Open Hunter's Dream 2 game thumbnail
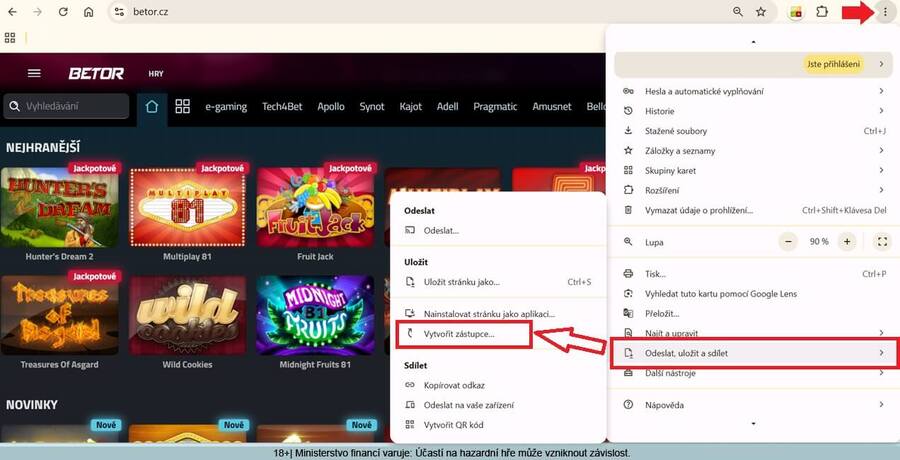This screenshot has width=900, height=460. coord(60,207)
